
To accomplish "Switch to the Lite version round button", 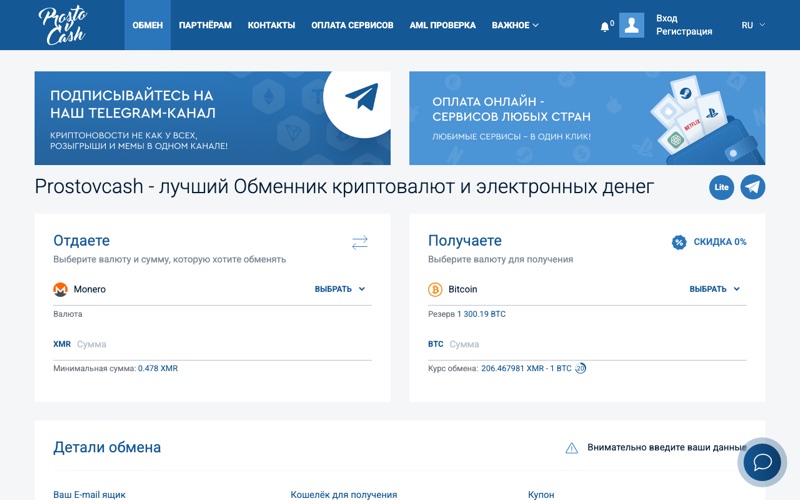I will [x=721, y=187].
